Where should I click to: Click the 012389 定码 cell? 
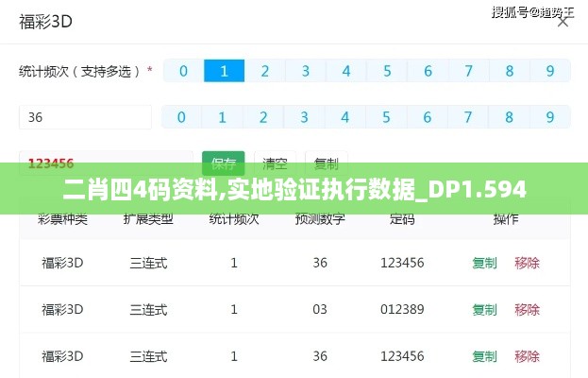[x=402, y=309]
